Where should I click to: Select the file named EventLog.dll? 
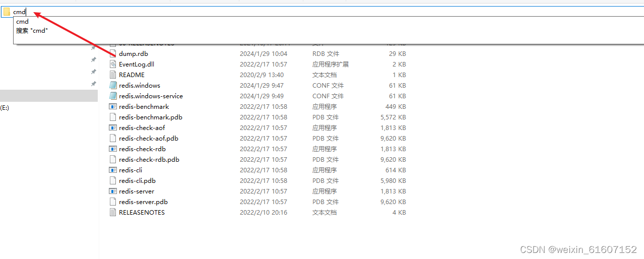click(x=137, y=64)
